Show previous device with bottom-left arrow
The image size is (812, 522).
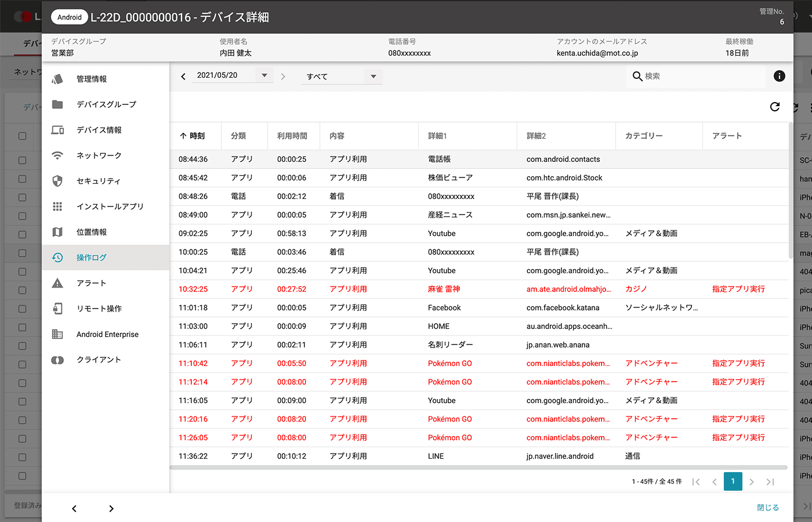[x=74, y=509]
